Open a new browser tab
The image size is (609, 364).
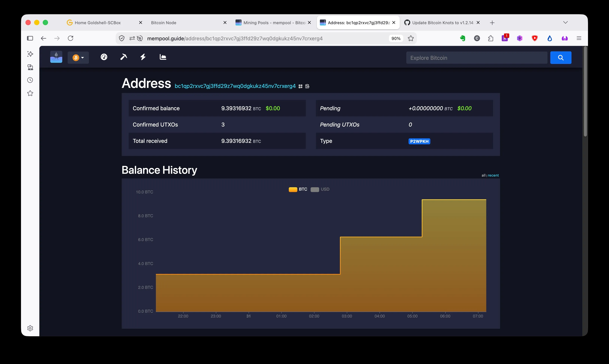[492, 23]
